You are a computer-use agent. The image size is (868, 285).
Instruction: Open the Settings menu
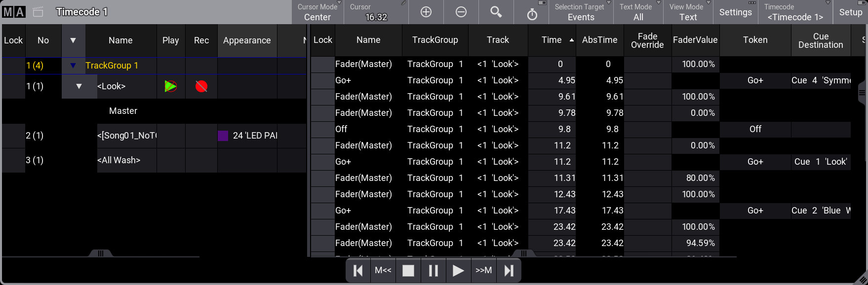click(x=735, y=12)
